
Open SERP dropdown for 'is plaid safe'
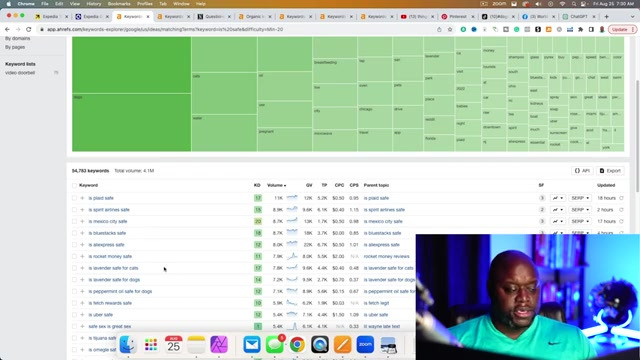click(580, 198)
